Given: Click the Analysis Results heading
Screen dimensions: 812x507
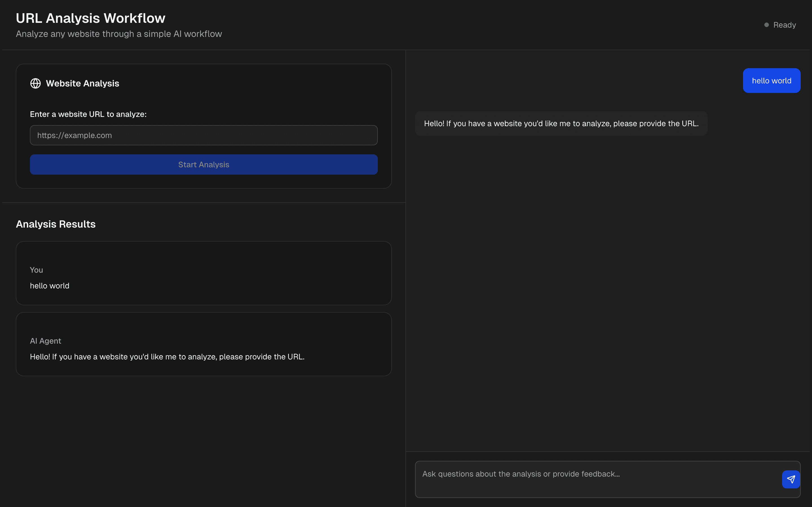Looking at the screenshot, I should click(56, 224).
